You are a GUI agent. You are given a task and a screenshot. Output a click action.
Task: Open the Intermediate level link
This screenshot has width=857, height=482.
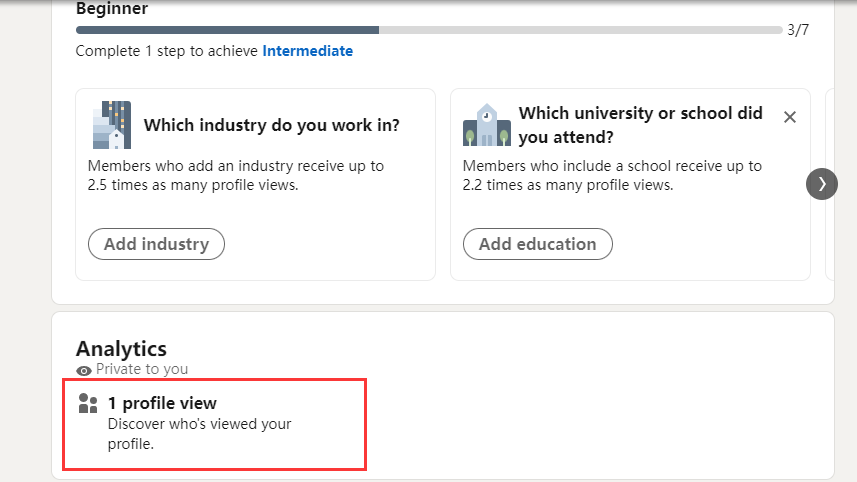pyautogui.click(x=307, y=51)
